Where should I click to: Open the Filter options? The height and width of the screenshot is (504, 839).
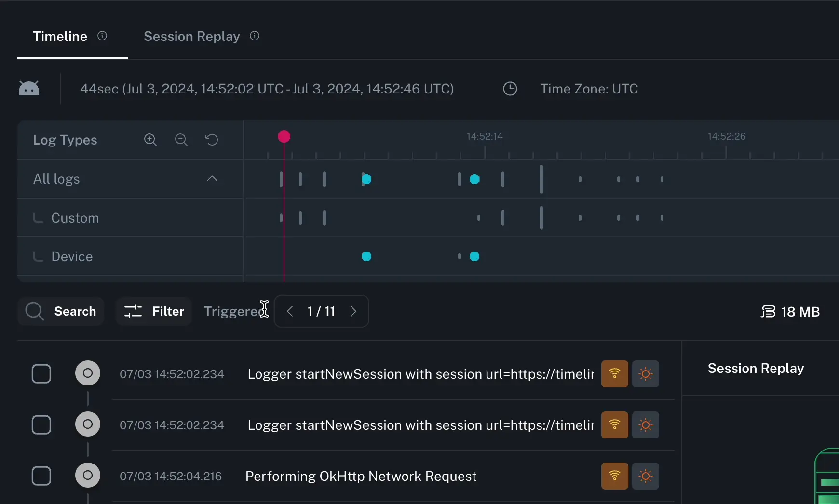(153, 311)
